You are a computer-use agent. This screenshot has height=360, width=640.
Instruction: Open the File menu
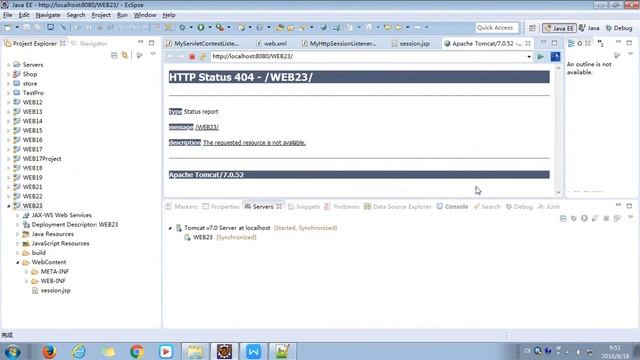point(7,15)
